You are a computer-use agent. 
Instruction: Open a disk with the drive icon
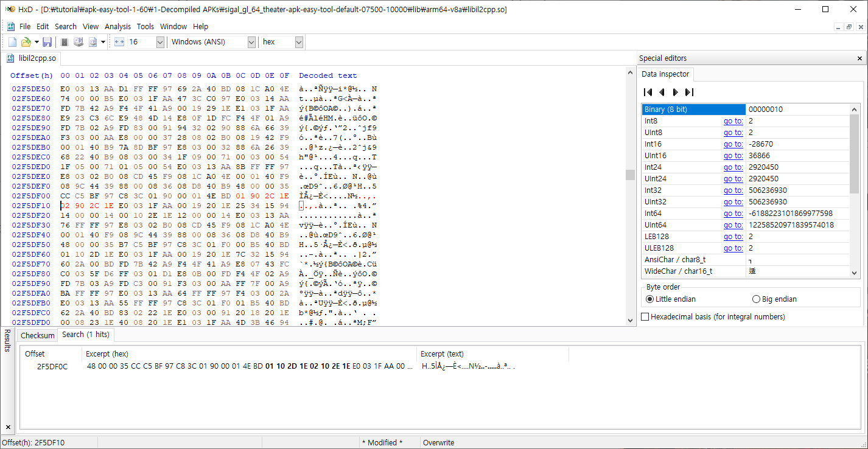tap(78, 41)
